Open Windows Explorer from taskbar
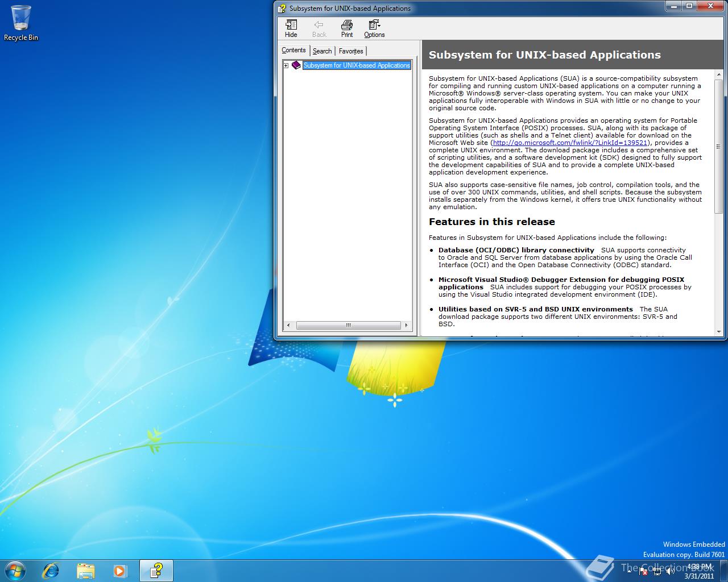Screen dimensions: 728x582 pos(85,571)
